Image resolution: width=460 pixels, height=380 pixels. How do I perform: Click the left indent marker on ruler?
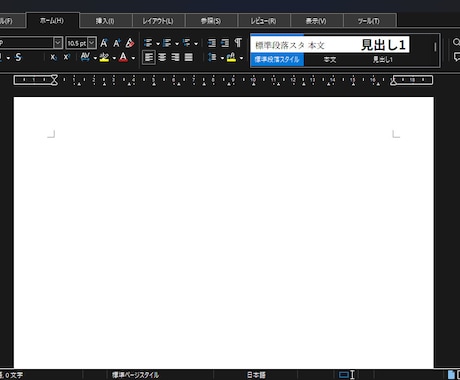pos(54,80)
